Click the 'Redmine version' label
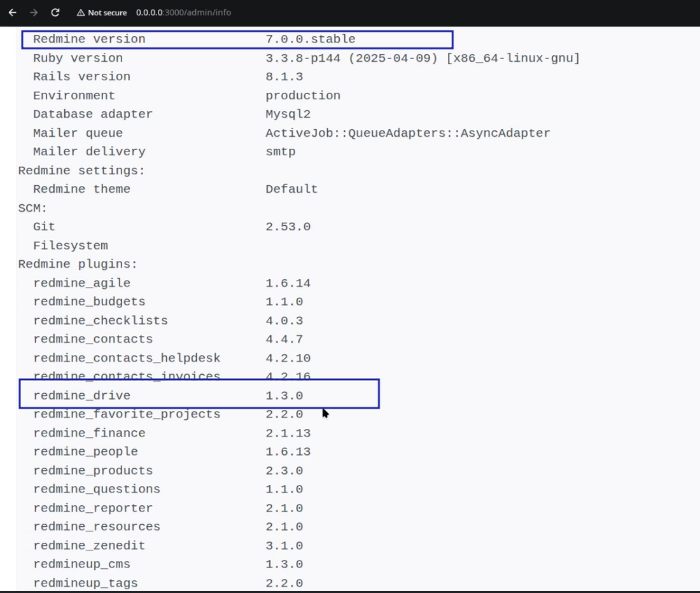Viewport: 700px width, 593px height. pyautogui.click(x=89, y=39)
